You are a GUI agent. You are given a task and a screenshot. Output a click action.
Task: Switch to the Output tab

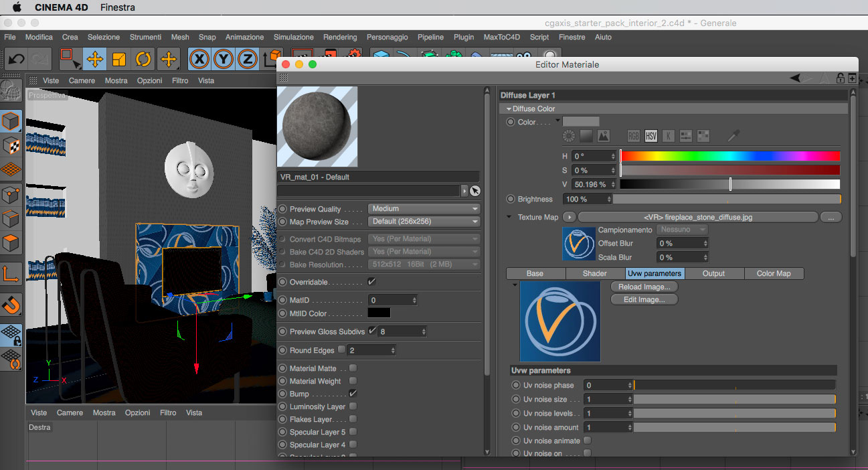pyautogui.click(x=713, y=273)
